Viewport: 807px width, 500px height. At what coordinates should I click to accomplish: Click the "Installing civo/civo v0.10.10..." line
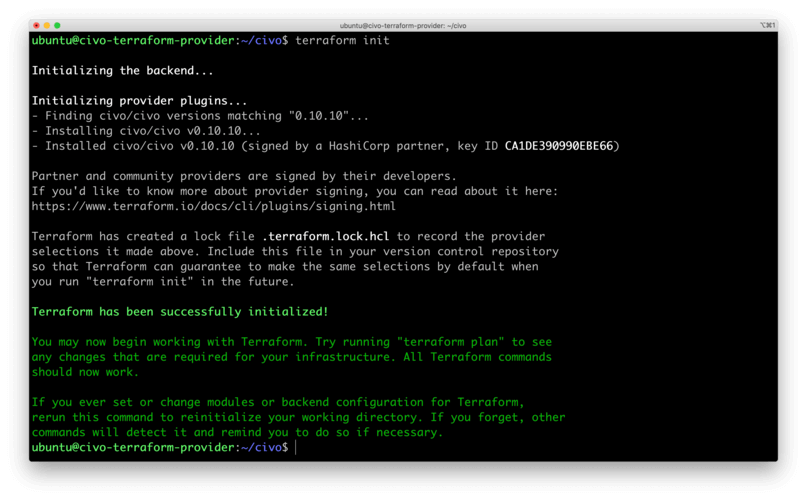[x=146, y=131]
